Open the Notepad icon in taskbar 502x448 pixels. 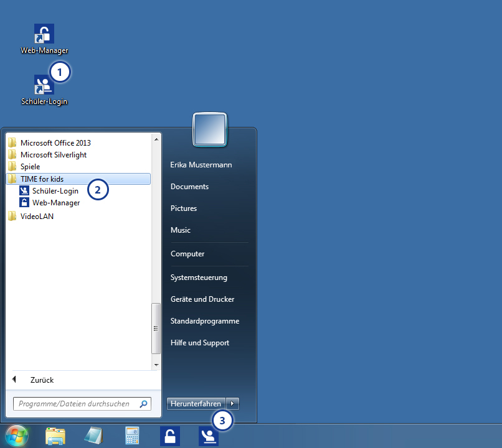[93, 436]
